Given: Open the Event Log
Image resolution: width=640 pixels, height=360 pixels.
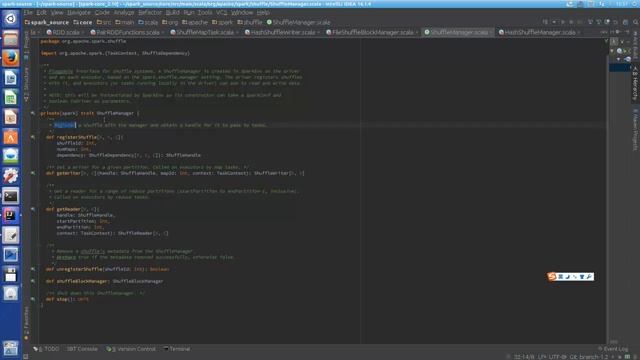Looking at the screenshot, I should [x=613, y=349].
